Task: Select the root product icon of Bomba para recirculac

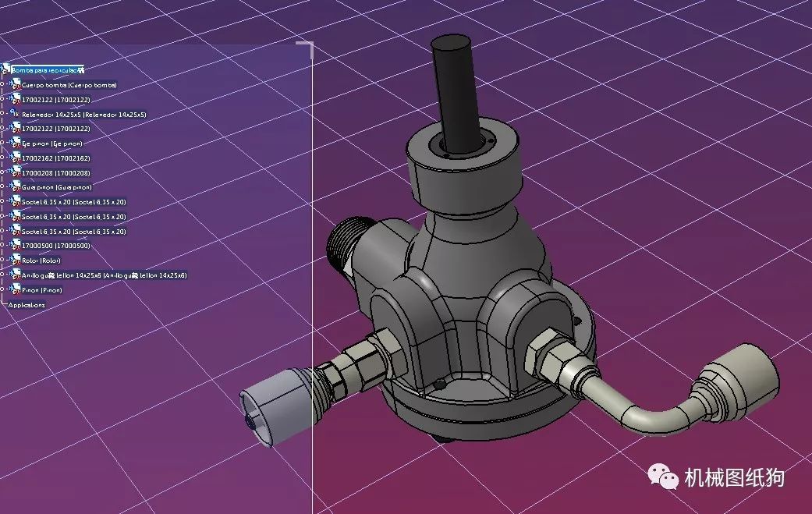Action: click(5, 69)
